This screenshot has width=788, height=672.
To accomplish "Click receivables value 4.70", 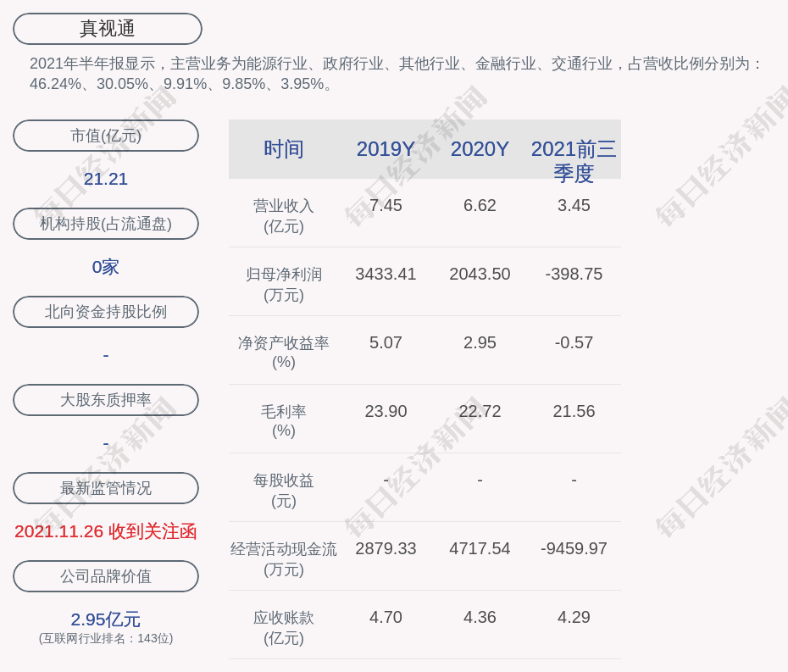I will [x=386, y=617].
